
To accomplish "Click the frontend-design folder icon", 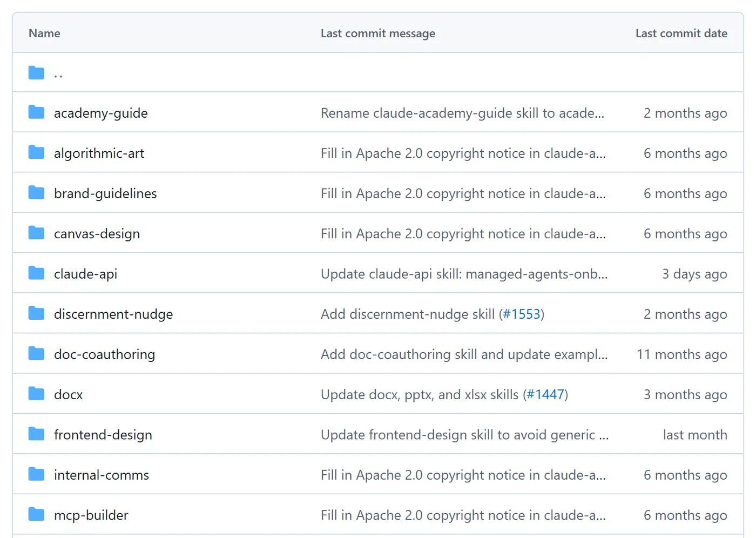I will (36, 434).
